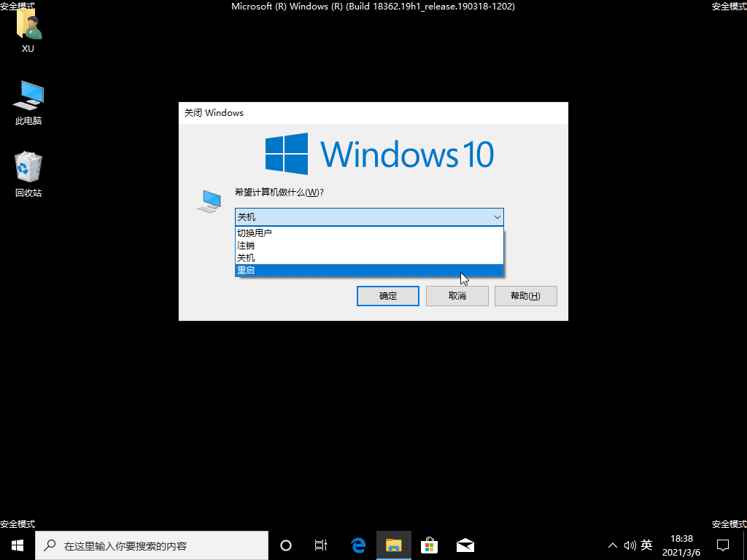This screenshot has height=560, width=747.
Task: Click the Cortana circle icon
Action: click(x=285, y=545)
